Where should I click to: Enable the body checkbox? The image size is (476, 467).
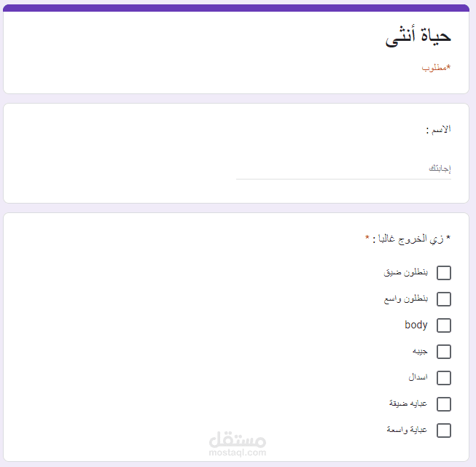(x=443, y=325)
